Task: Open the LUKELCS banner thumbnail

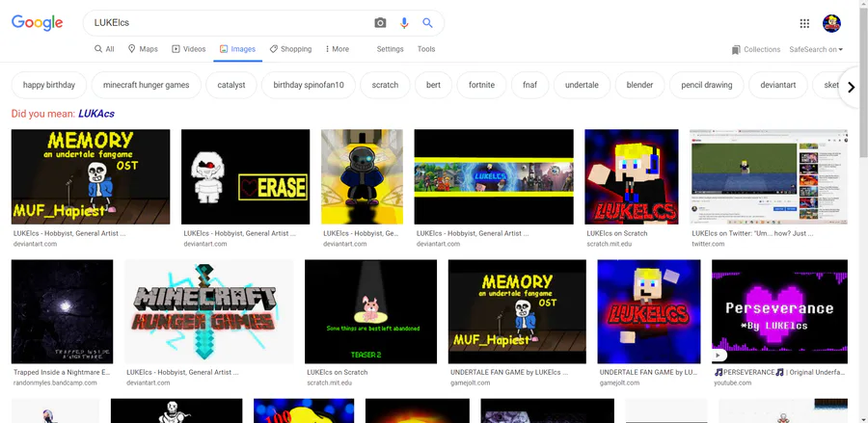Action: click(x=494, y=177)
